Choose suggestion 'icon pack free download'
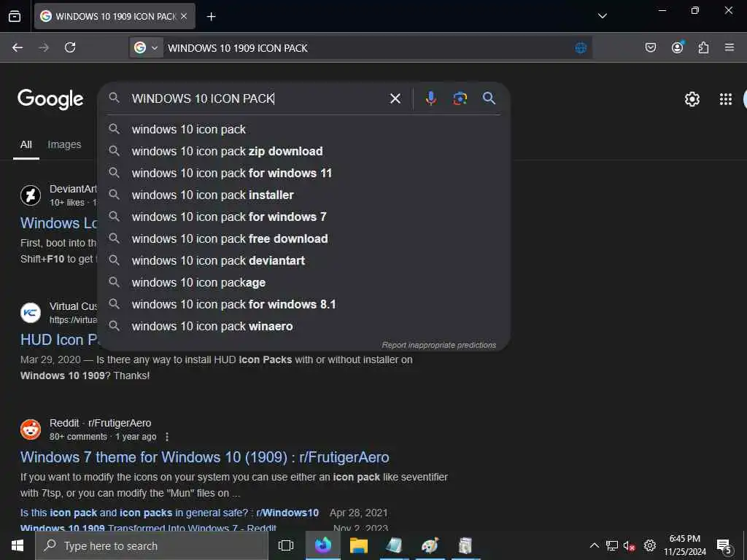The width and height of the screenshot is (747, 560). coord(304,239)
